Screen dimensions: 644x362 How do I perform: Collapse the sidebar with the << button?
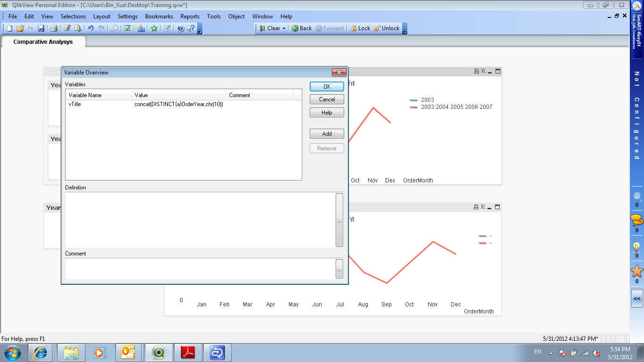[637, 299]
